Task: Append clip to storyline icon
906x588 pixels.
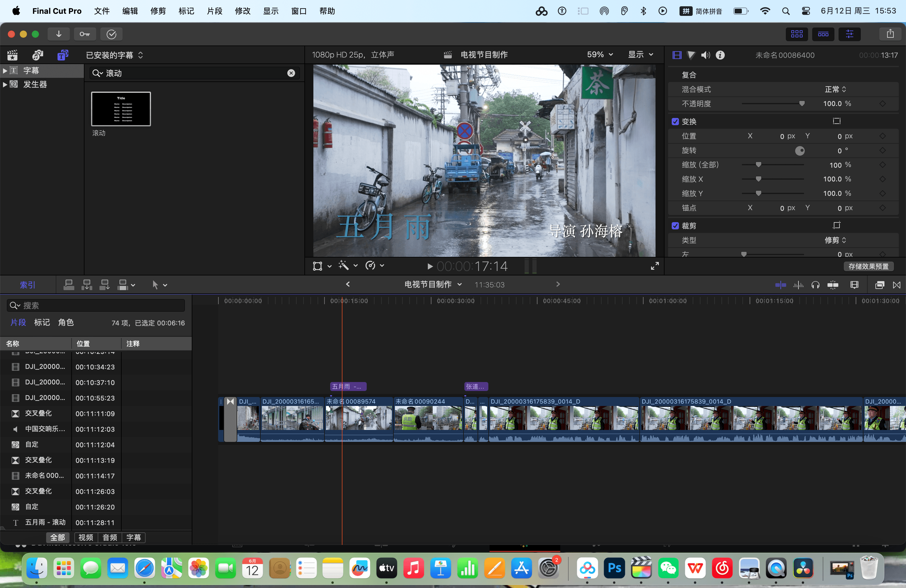Action: (105, 285)
